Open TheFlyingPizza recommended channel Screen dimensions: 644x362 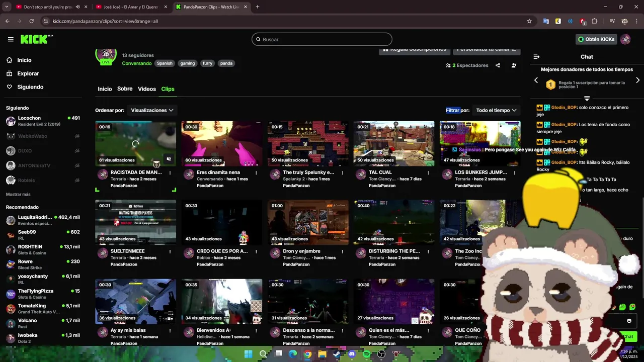coord(43,294)
